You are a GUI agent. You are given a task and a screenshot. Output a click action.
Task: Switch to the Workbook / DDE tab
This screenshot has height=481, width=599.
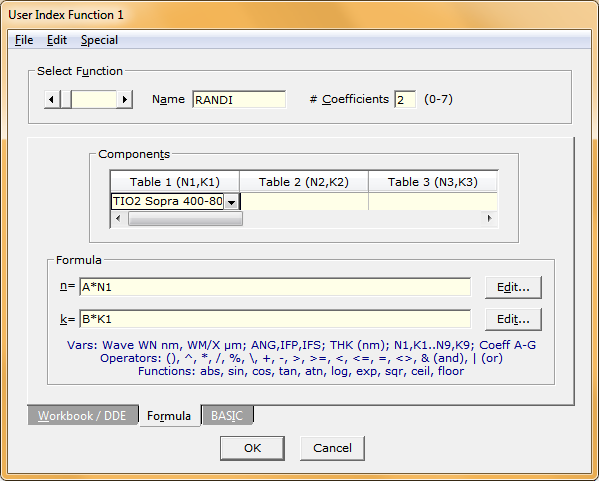click(x=83, y=415)
